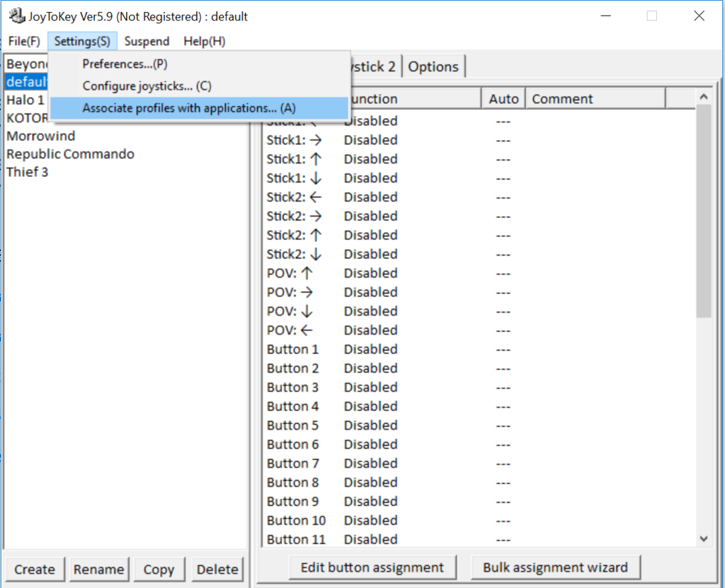The width and height of the screenshot is (725, 588).
Task: Open the Suspend menu
Action: pyautogui.click(x=147, y=41)
